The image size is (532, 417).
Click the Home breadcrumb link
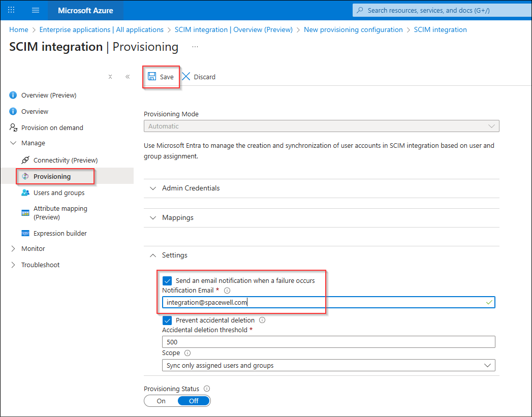pos(19,30)
